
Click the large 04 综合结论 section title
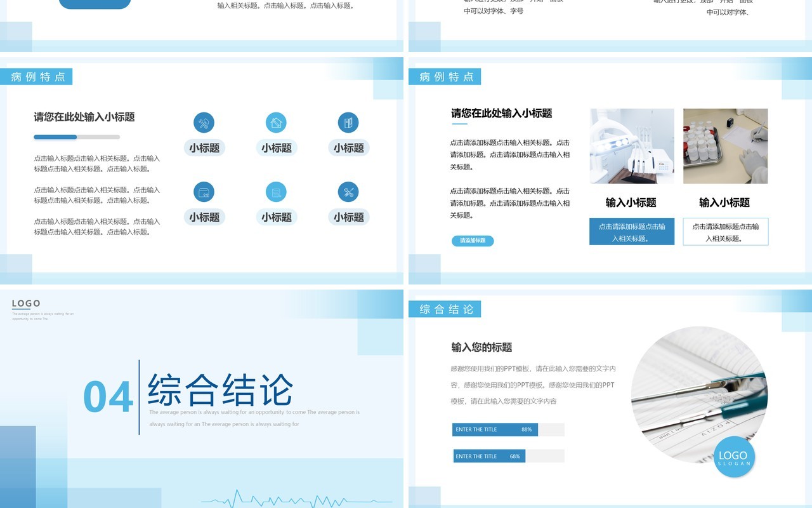(x=188, y=392)
